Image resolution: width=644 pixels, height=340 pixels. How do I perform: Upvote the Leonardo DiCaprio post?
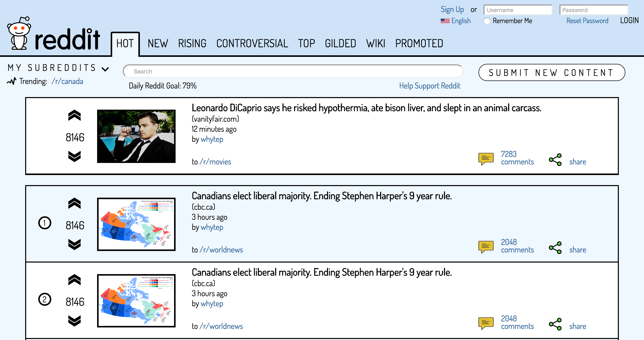click(74, 116)
